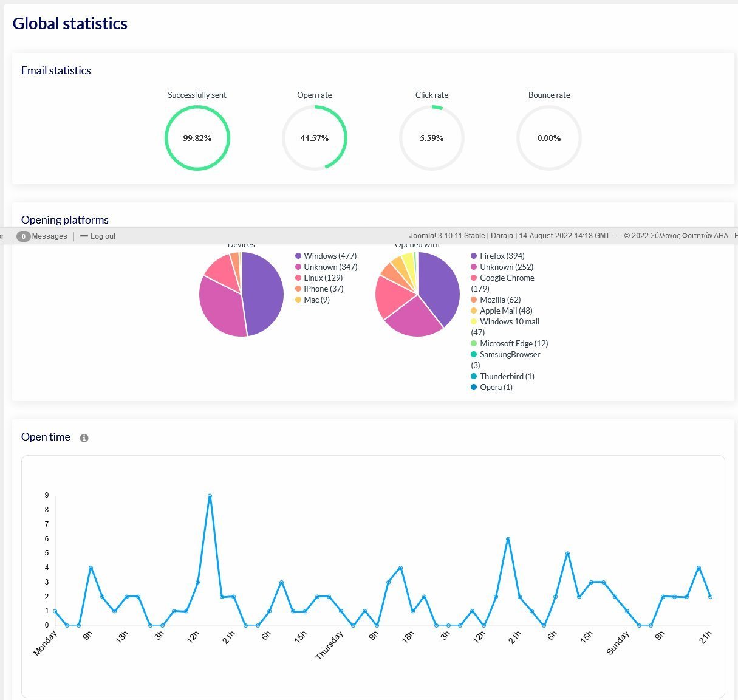Click the SamsungBrowser legend dot

click(x=474, y=355)
